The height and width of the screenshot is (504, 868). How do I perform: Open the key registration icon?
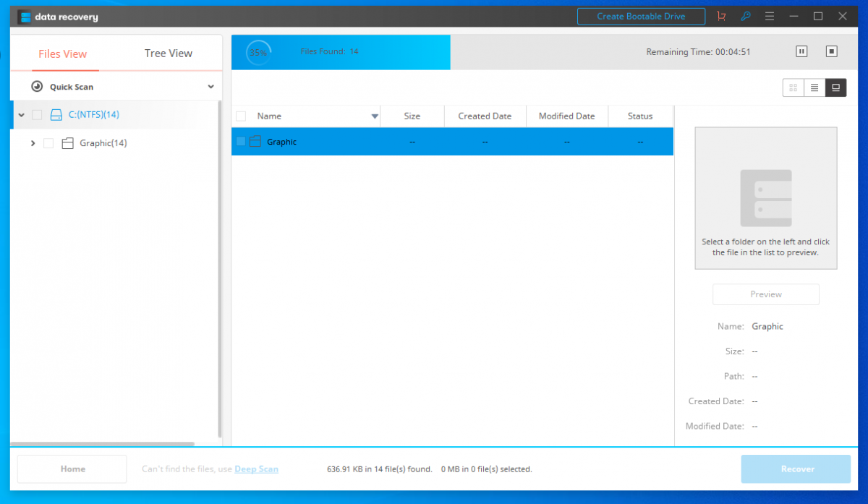[746, 17]
